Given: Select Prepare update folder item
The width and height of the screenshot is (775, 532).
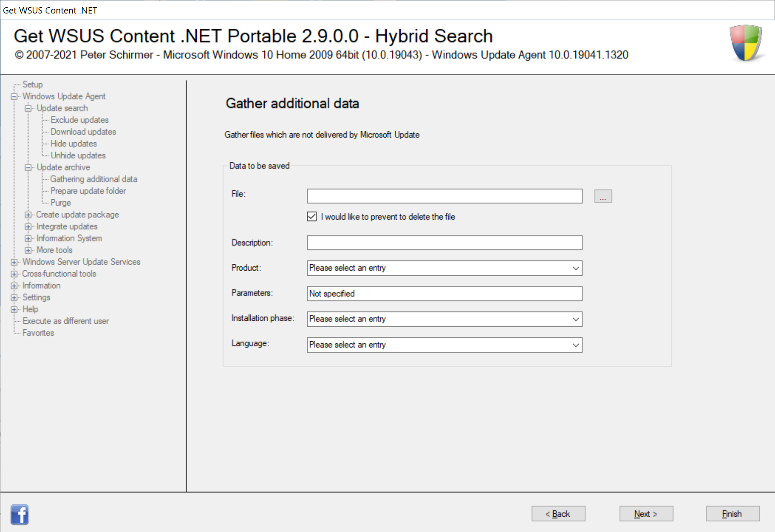Looking at the screenshot, I should [x=88, y=191].
